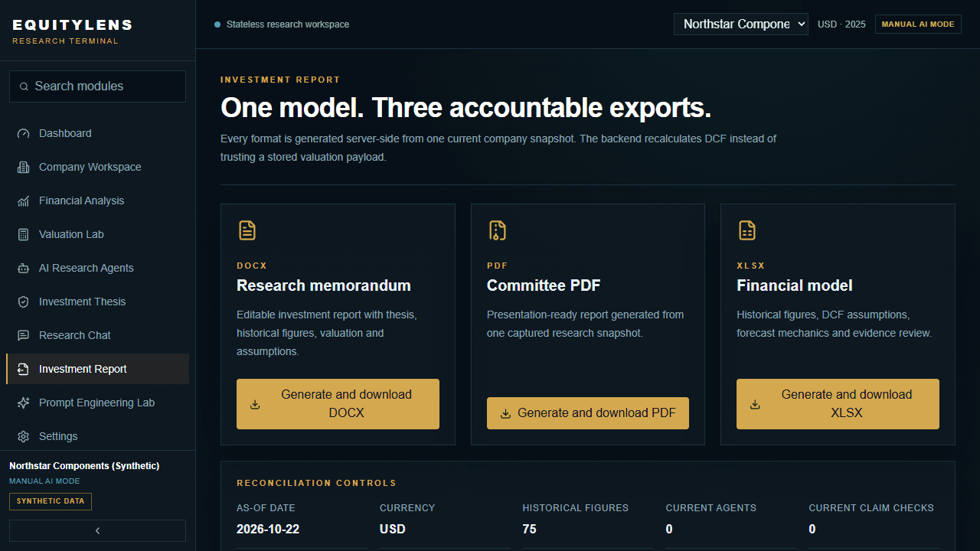Image resolution: width=980 pixels, height=551 pixels.
Task: Click the Investment Thesis shield icon
Action: (24, 302)
